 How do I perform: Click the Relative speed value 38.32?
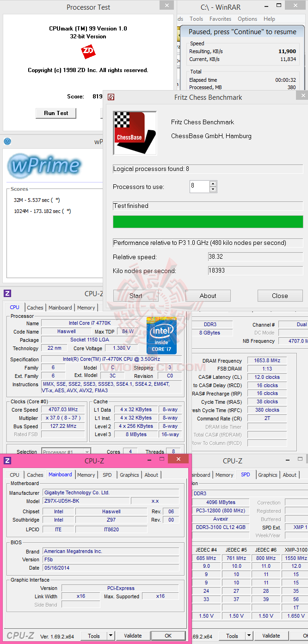coord(255,257)
